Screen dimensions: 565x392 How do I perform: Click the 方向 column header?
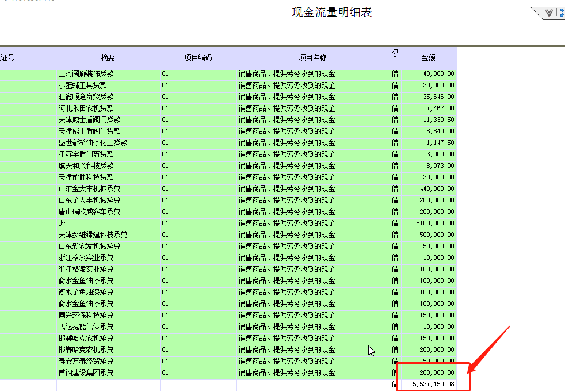(x=395, y=54)
